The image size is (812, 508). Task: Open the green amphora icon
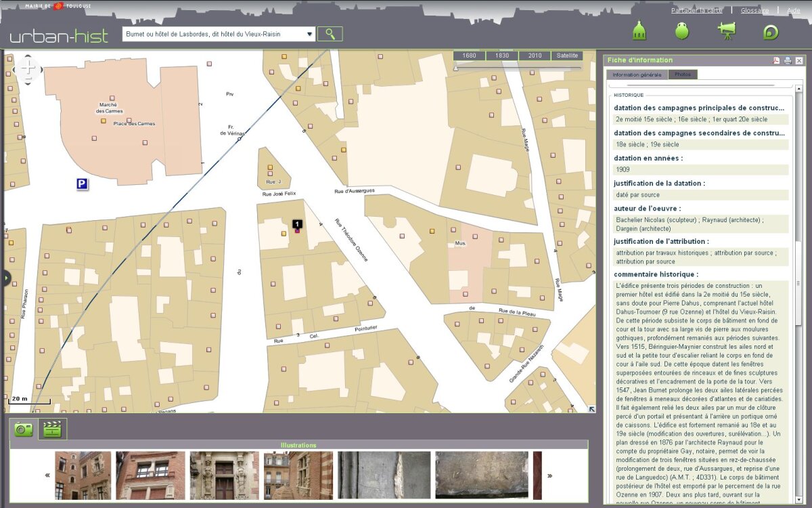coord(682,31)
